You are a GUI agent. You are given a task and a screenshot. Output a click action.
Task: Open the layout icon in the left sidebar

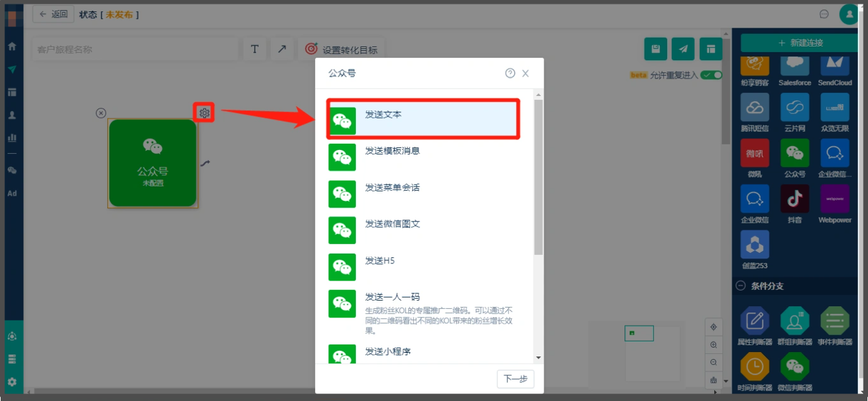click(12, 92)
